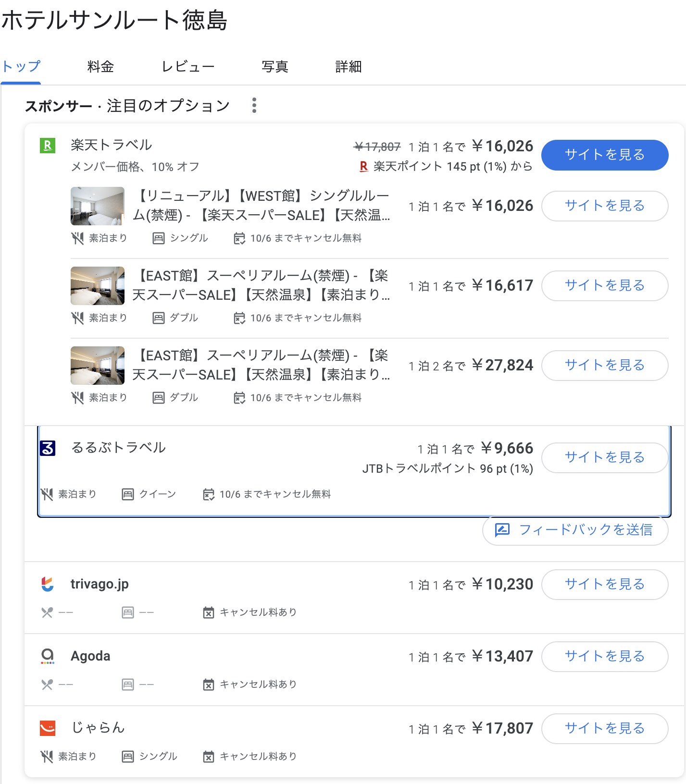The image size is (686, 784).
Task: Click サイトを見る for Agoda
Action: point(605,656)
